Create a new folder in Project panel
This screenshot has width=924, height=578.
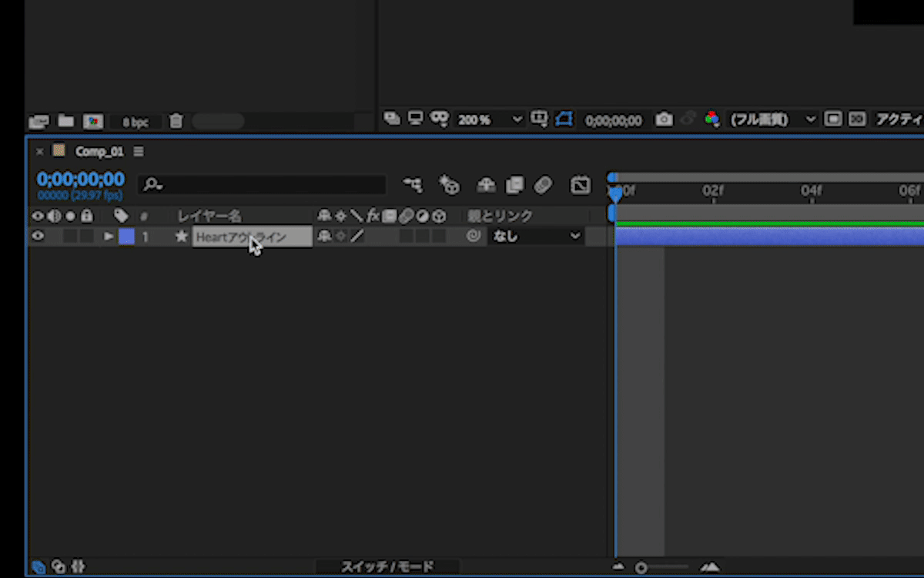pos(66,121)
